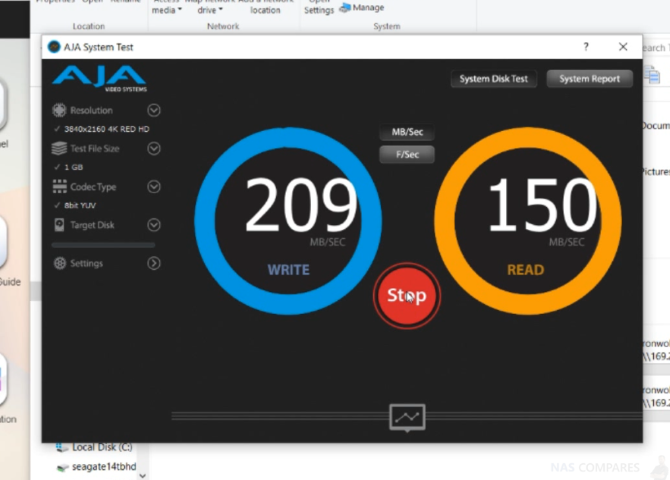Click the Target Disk label
The image size is (670, 480).
92,225
